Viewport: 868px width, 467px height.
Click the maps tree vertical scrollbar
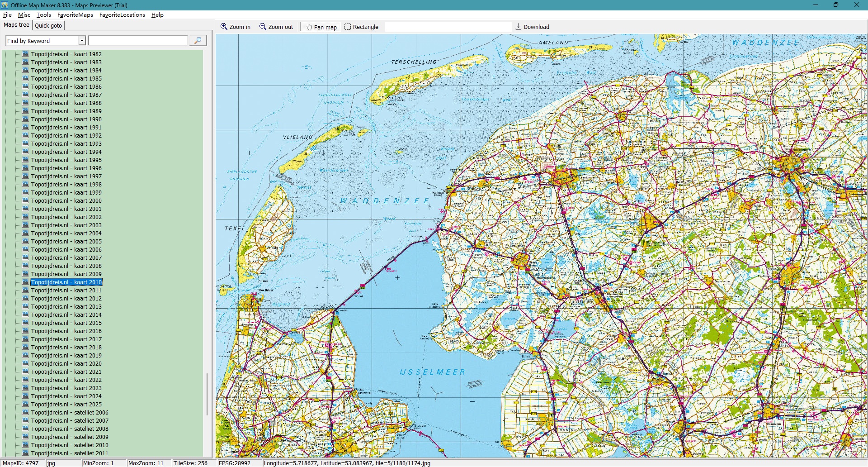pos(207,394)
